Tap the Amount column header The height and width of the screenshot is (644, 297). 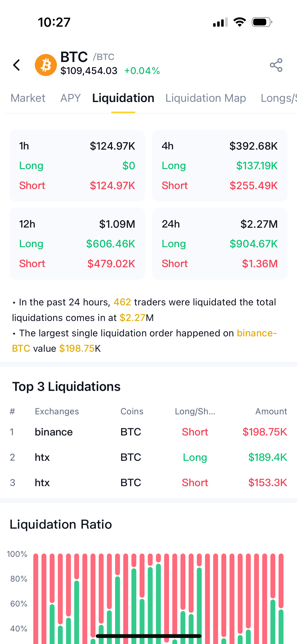[x=271, y=411]
